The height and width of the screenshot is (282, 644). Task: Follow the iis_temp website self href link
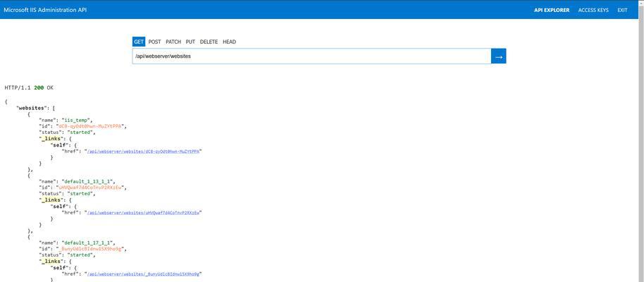pos(143,152)
